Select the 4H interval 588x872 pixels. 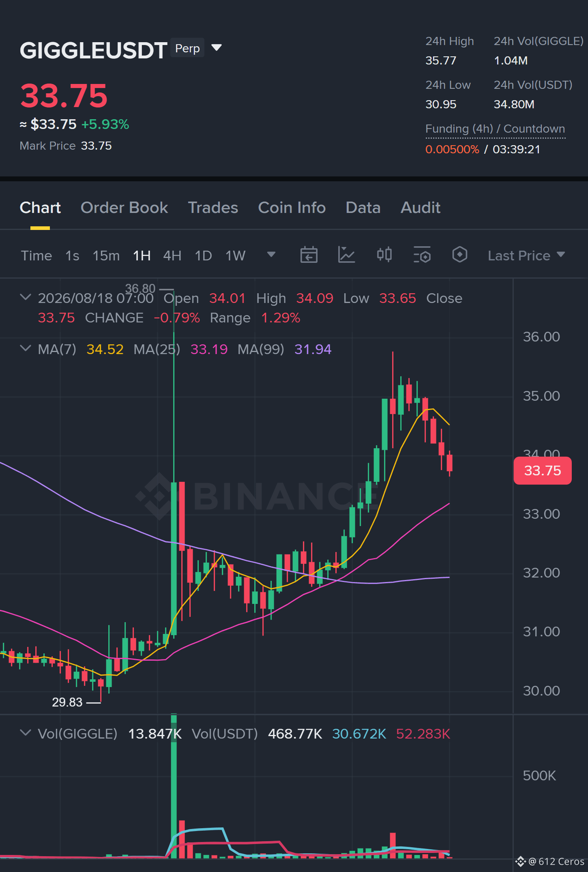[172, 256]
